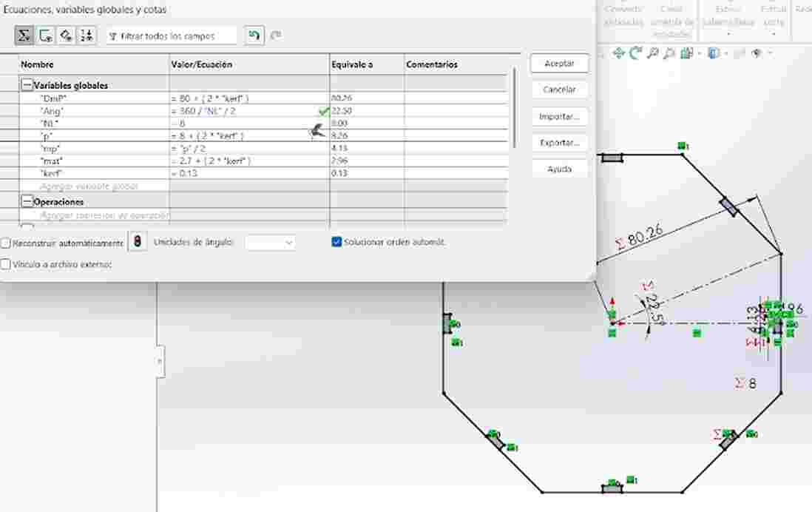Image resolution: width=812 pixels, height=512 pixels.
Task: Click the sigma 8 dimension in sketch
Action: (x=746, y=383)
